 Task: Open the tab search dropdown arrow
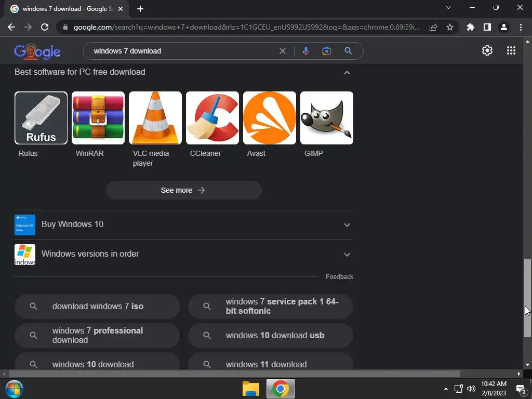pos(448,7)
